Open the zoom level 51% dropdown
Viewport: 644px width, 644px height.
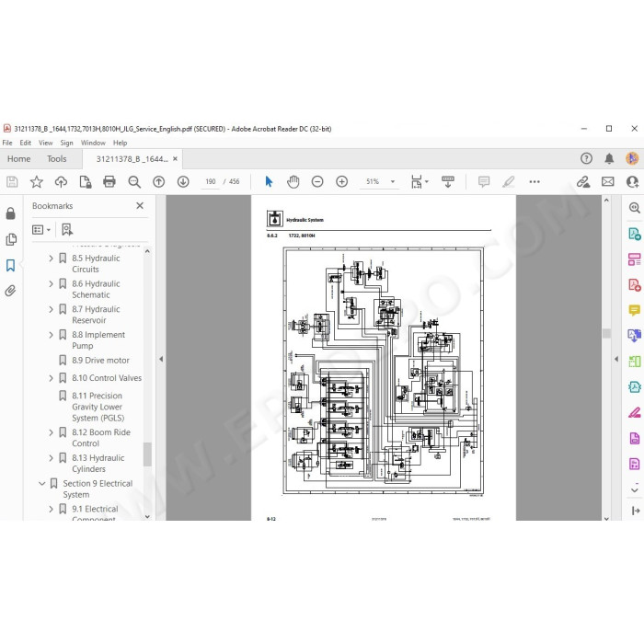[x=393, y=181]
